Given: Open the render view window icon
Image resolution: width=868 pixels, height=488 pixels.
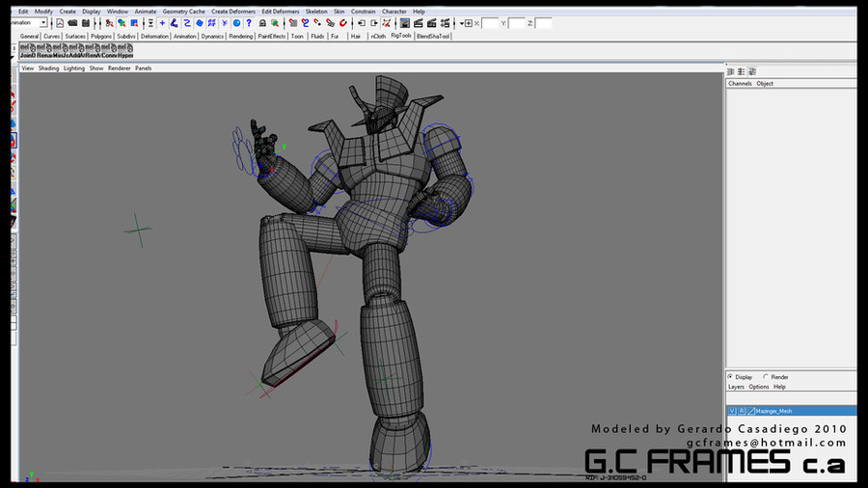Looking at the screenshot, I should click(x=405, y=23).
